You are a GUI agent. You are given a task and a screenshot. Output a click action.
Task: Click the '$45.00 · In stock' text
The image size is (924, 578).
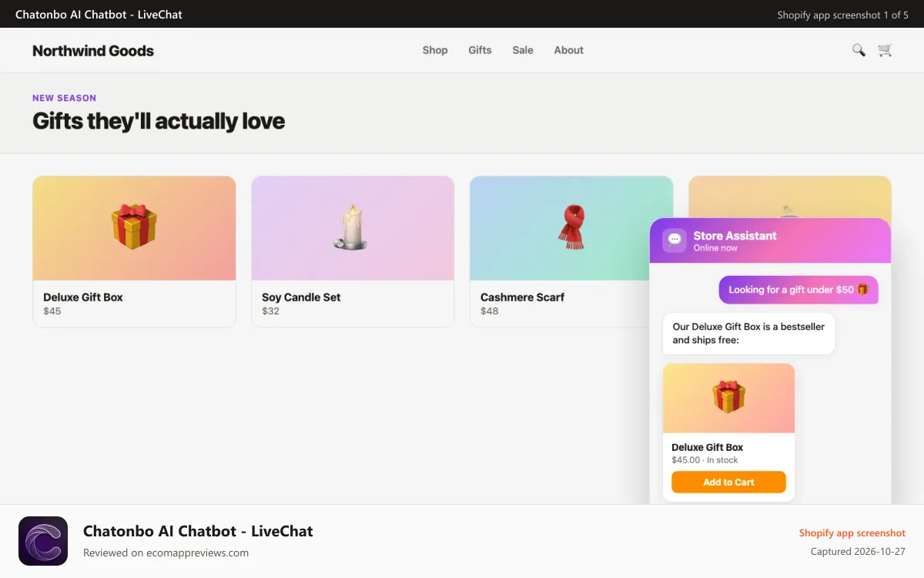pyautogui.click(x=705, y=460)
